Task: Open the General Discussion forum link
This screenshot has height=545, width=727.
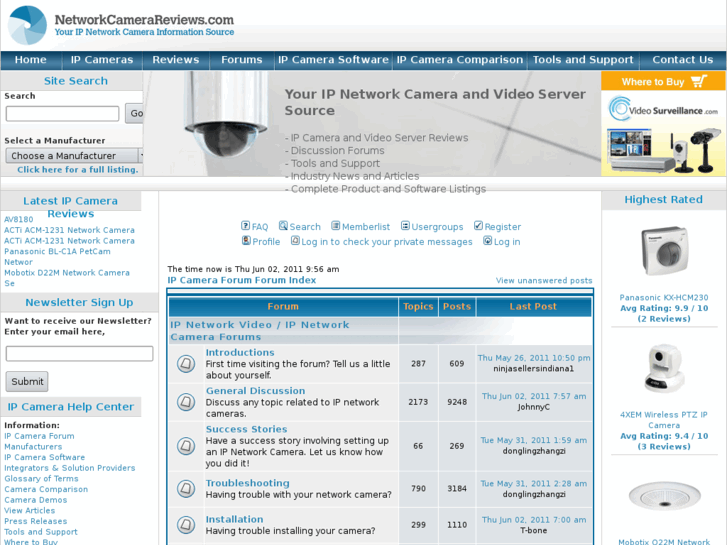Action: pos(255,391)
